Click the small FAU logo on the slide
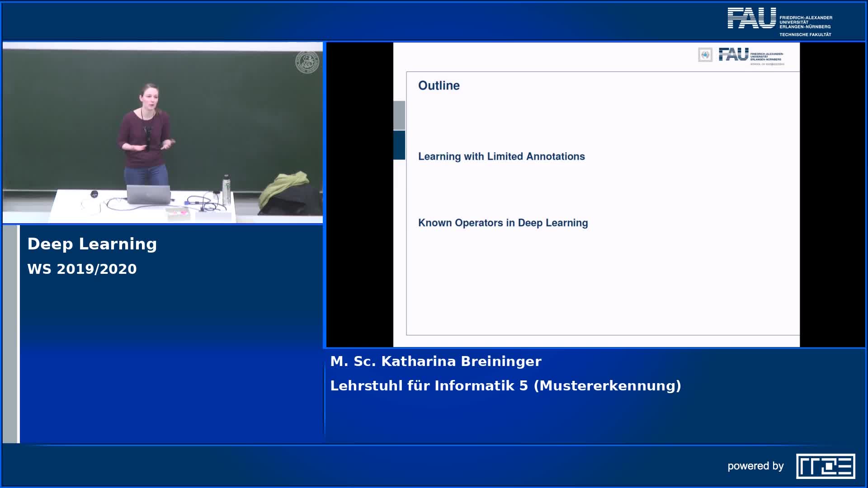The height and width of the screenshot is (488, 868). point(733,55)
